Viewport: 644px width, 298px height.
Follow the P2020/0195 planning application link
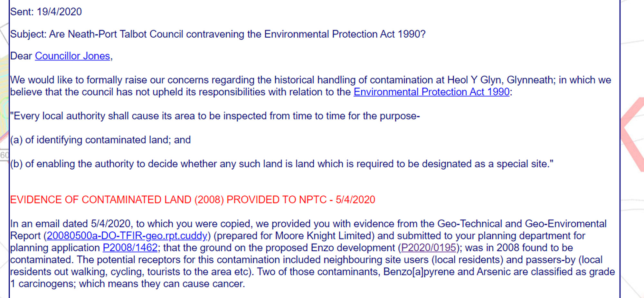coord(429,248)
